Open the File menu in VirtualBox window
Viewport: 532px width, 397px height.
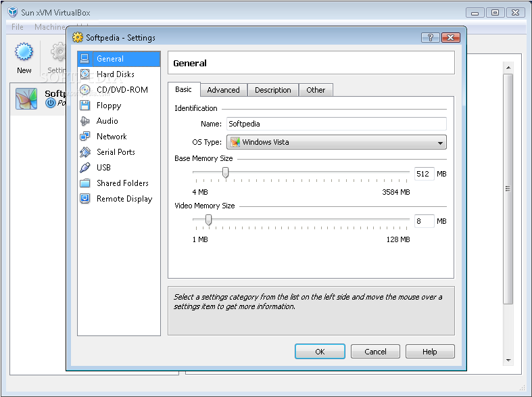click(x=18, y=27)
